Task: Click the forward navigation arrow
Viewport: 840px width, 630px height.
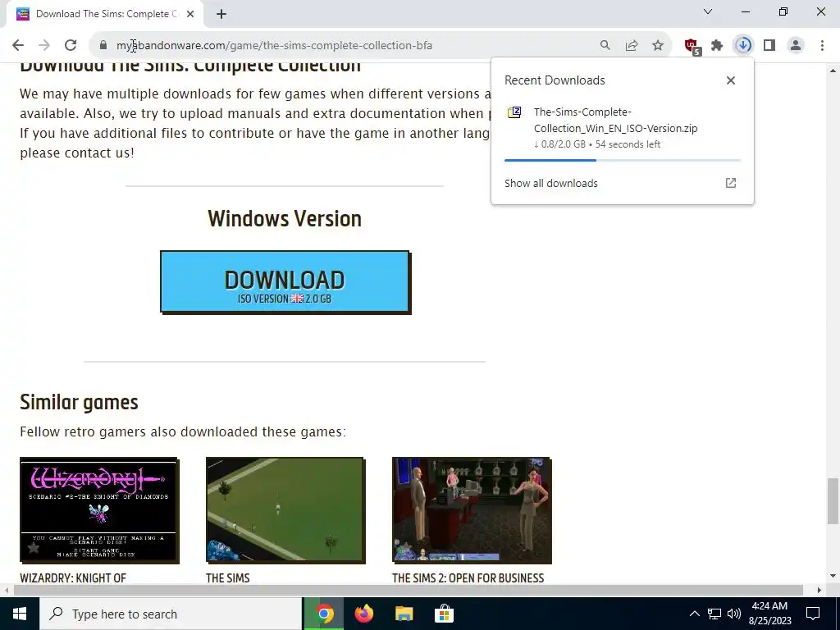Action: click(x=44, y=46)
